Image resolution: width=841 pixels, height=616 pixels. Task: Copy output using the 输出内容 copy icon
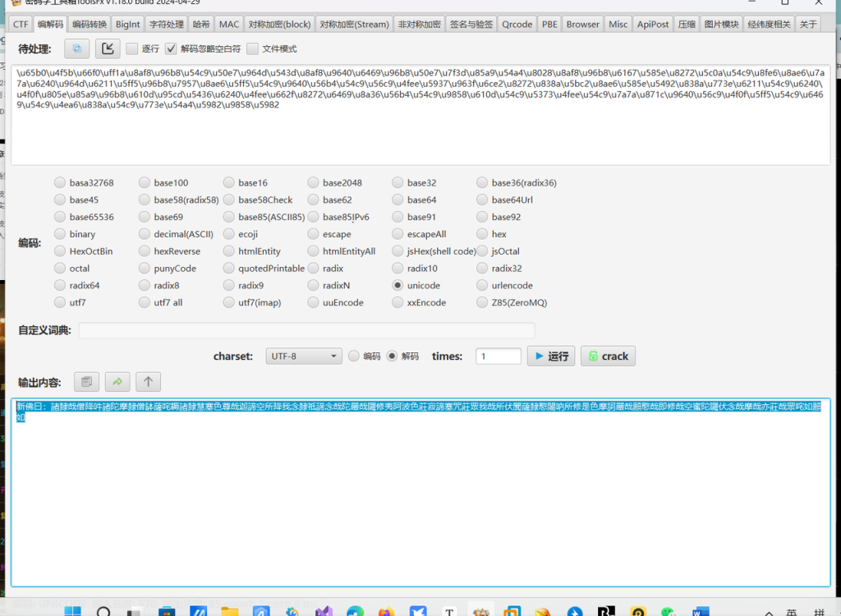[x=86, y=382]
